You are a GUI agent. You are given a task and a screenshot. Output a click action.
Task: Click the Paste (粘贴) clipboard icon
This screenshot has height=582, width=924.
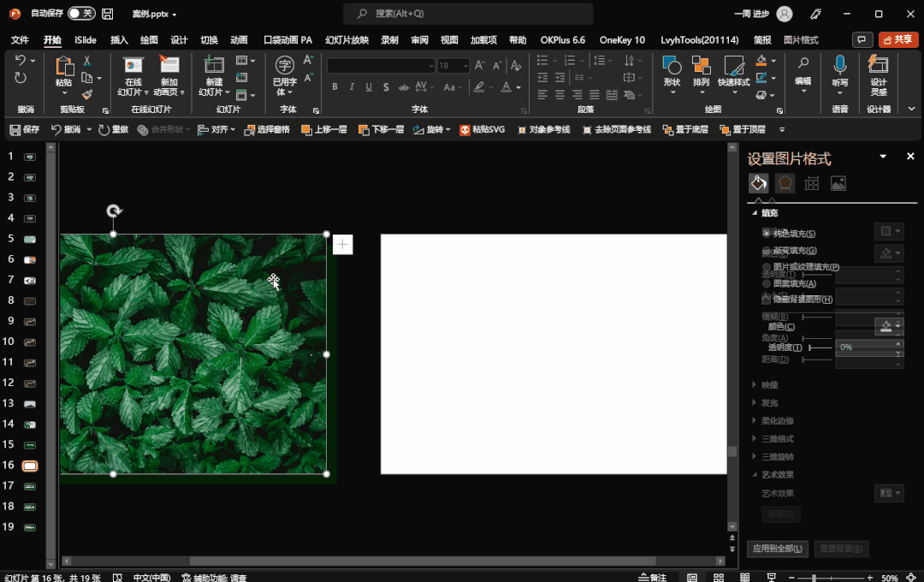pos(63,66)
